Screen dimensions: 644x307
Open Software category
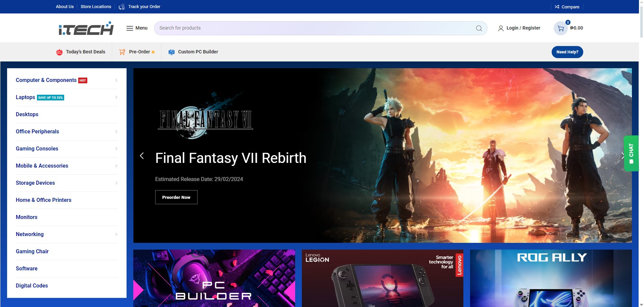(x=27, y=269)
